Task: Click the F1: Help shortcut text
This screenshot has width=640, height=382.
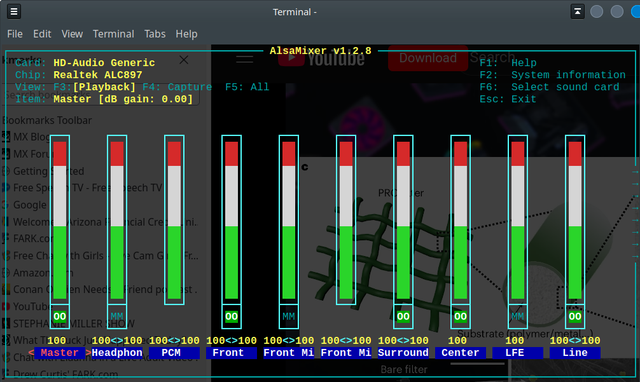Action: point(508,63)
